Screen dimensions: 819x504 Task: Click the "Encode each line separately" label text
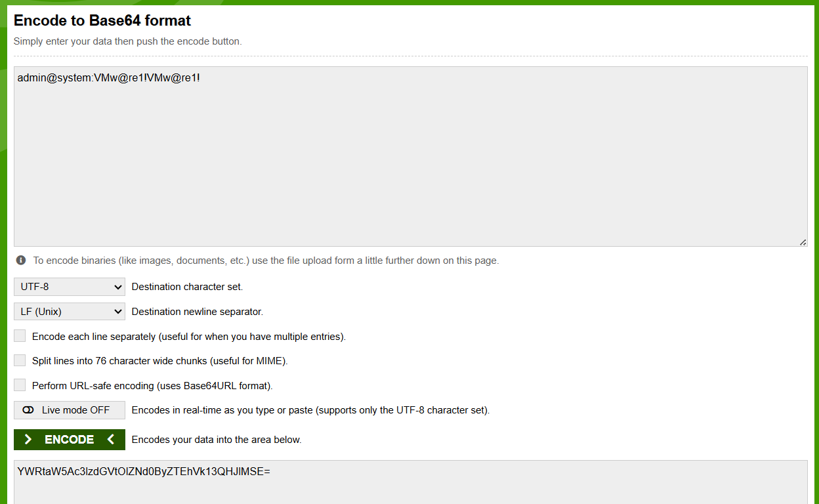[x=189, y=337]
